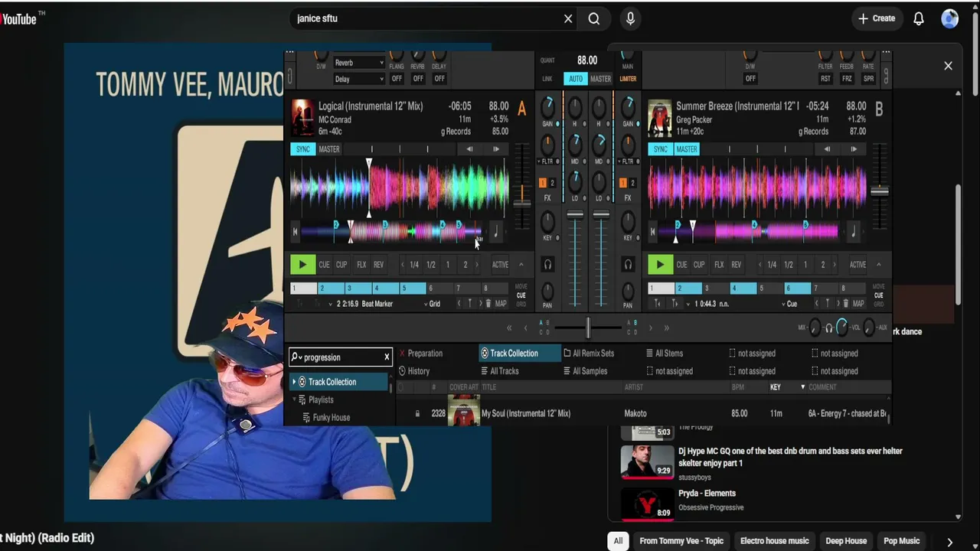Clear the YouTube search box text

pos(568,18)
